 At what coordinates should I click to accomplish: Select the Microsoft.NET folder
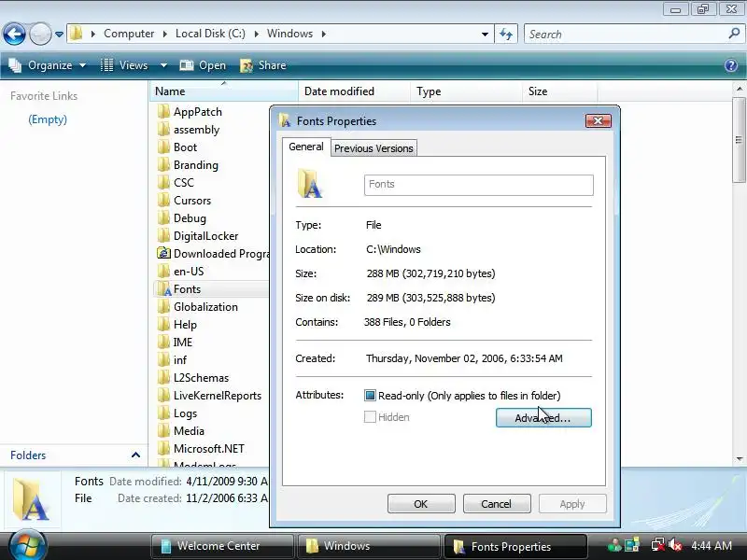pyautogui.click(x=208, y=449)
